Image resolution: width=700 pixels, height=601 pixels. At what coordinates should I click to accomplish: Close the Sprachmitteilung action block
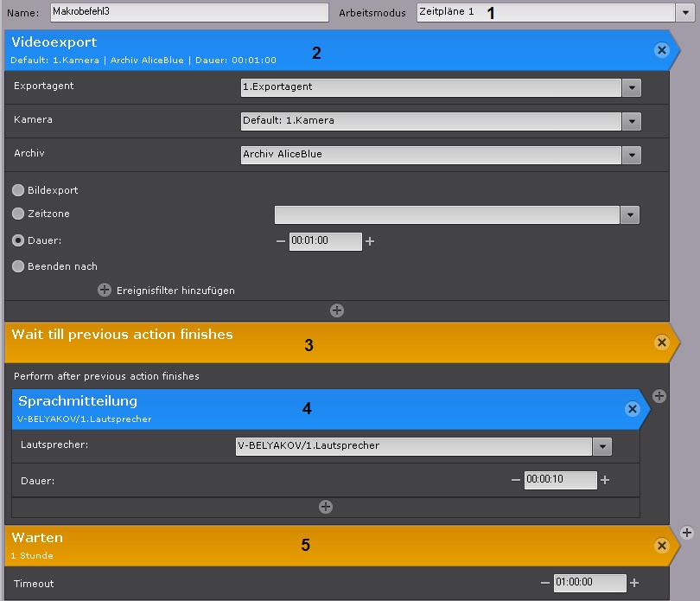632,409
